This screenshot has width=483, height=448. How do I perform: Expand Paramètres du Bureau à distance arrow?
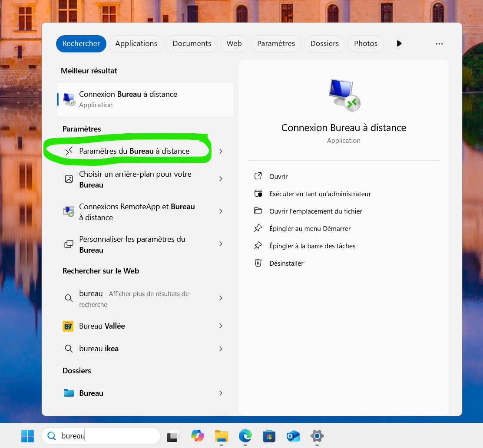[221, 151]
